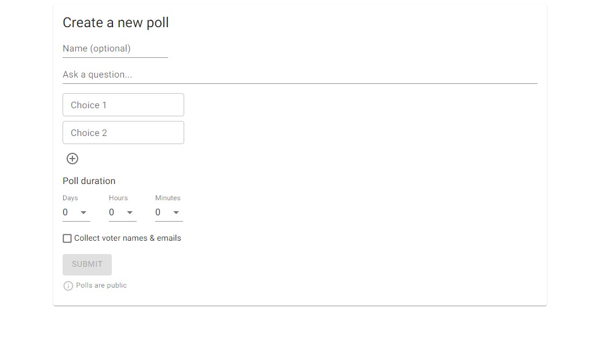Click into the Ask a question field
592x364 pixels.
pyautogui.click(x=299, y=75)
